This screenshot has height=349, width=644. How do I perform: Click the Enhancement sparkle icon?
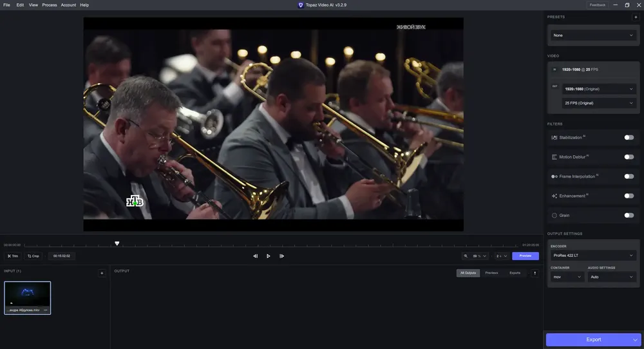click(x=554, y=196)
